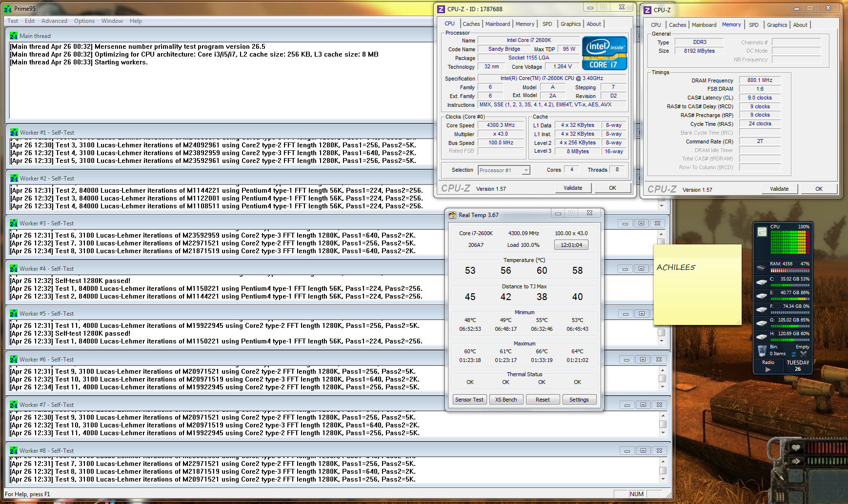This screenshot has height=504, width=848.
Task: Click the scroll-down arrow in Worker #6 window
Action: [x=663, y=386]
